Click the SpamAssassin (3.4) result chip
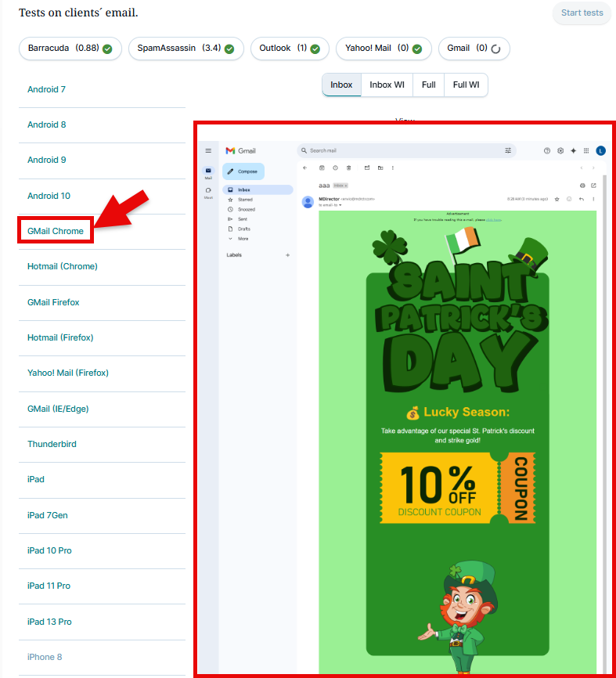 186,49
